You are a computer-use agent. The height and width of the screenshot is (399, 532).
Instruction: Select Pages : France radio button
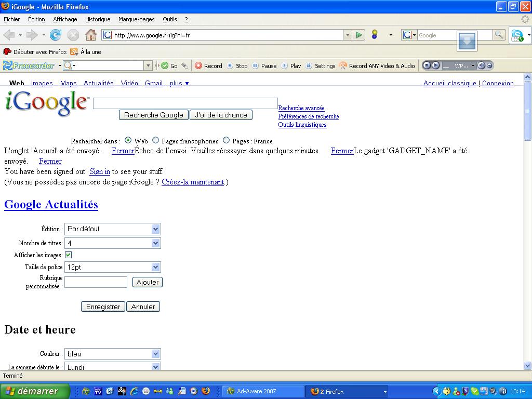click(x=226, y=140)
